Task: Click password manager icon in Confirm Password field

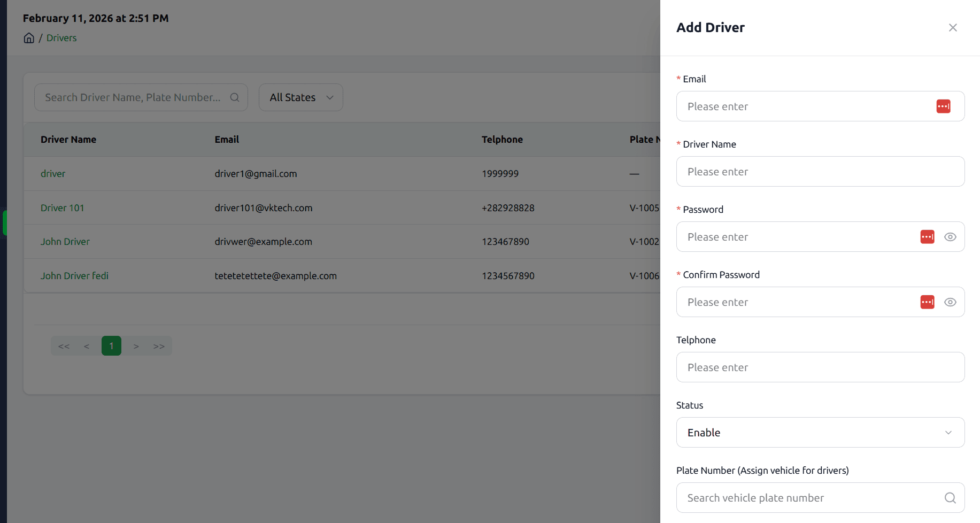Action: (927, 302)
